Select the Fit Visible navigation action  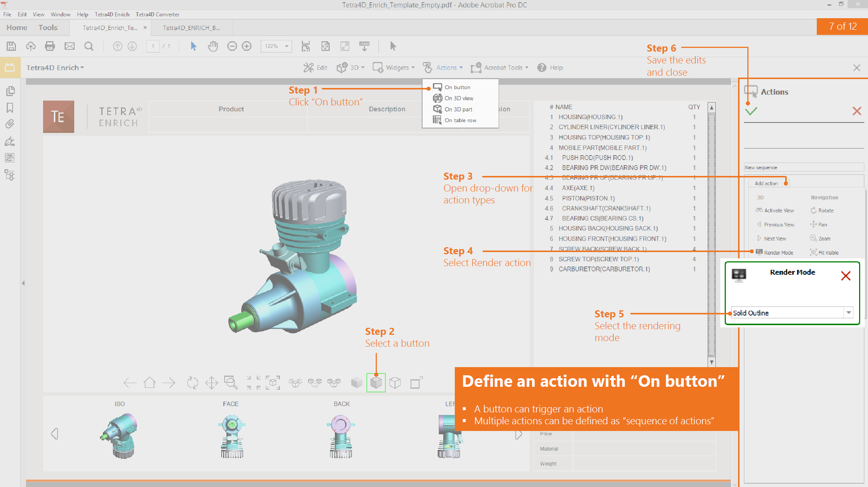click(x=824, y=253)
